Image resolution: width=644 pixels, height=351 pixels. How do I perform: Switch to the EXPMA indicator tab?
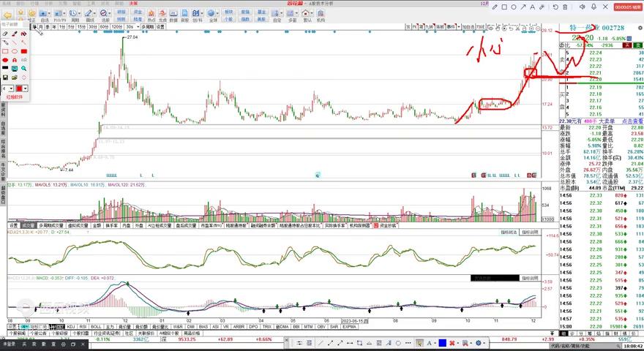pos(349,327)
